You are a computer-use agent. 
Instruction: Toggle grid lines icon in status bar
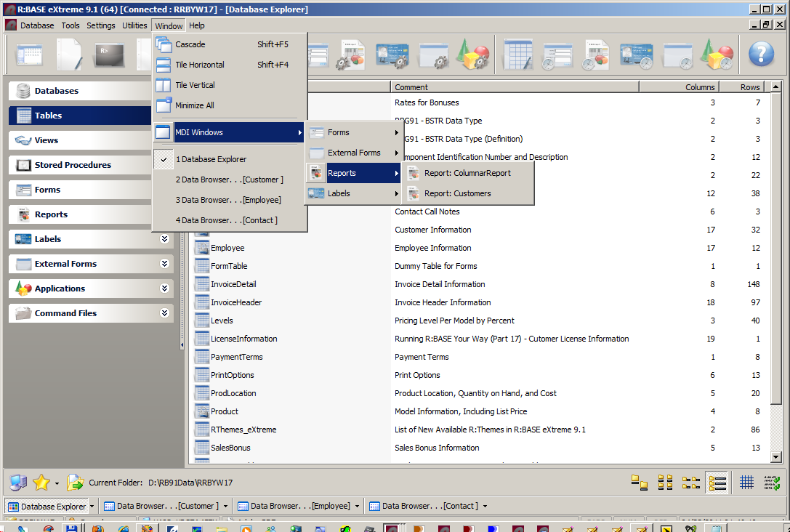[746, 483]
